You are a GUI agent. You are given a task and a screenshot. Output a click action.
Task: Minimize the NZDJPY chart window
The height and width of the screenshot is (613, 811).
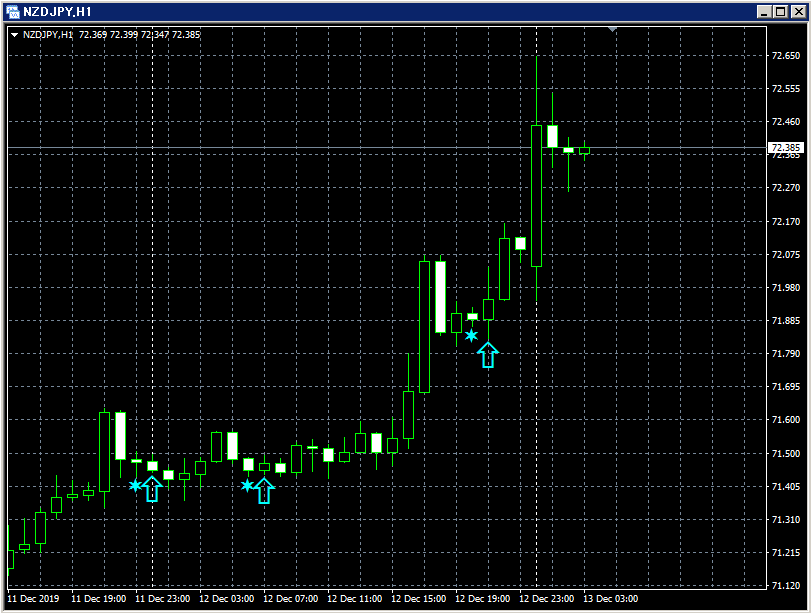pyautogui.click(x=764, y=12)
